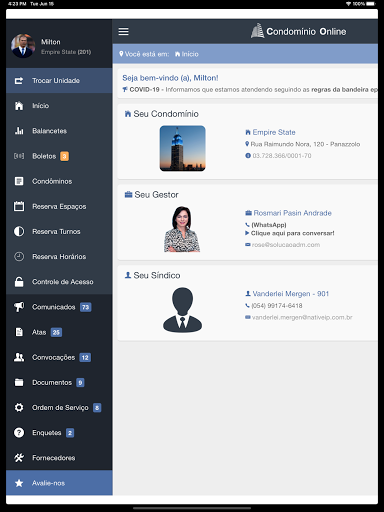The width and height of the screenshot is (384, 512).
Task: Select Fornecedores menu entry
Action: 59,458
